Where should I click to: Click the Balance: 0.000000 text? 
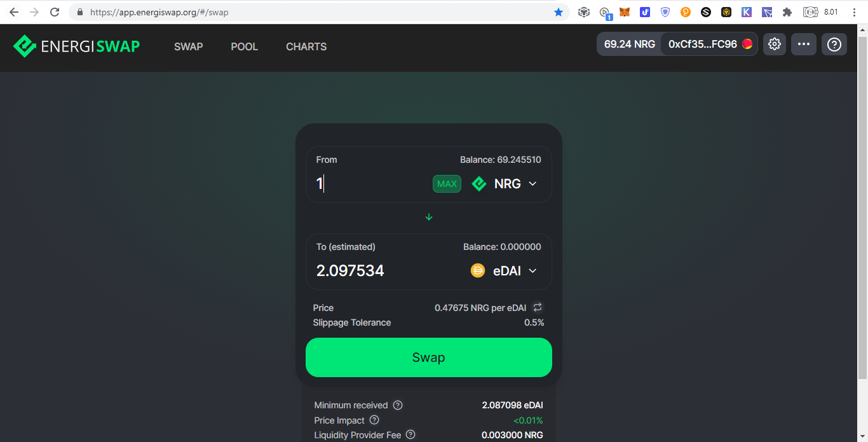pos(502,247)
